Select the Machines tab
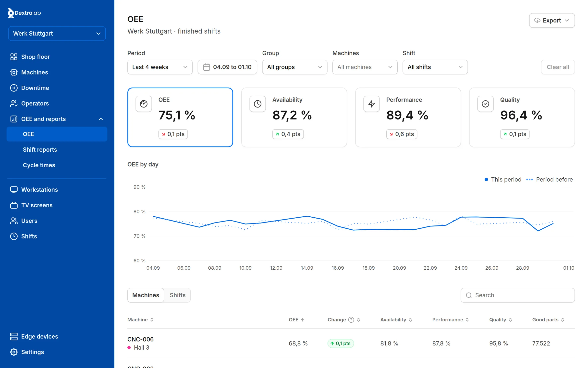The width and height of the screenshot is (588, 368). click(146, 295)
